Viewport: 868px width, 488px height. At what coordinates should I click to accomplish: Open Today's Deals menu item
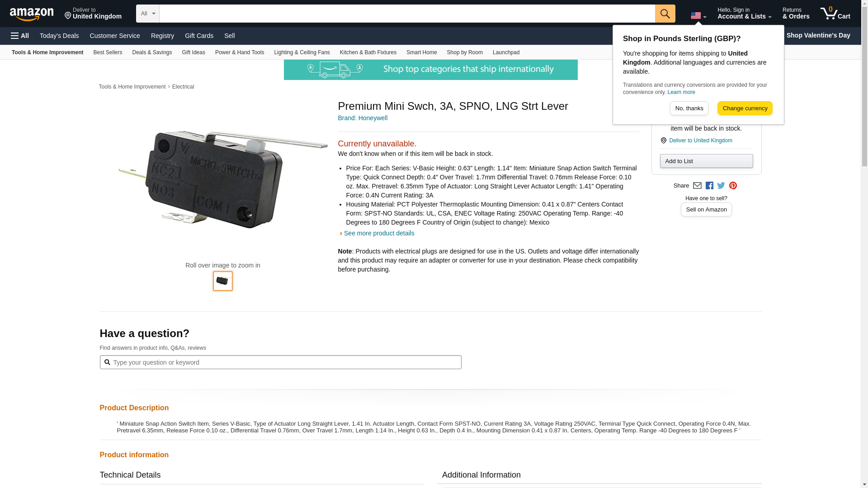pyautogui.click(x=59, y=36)
